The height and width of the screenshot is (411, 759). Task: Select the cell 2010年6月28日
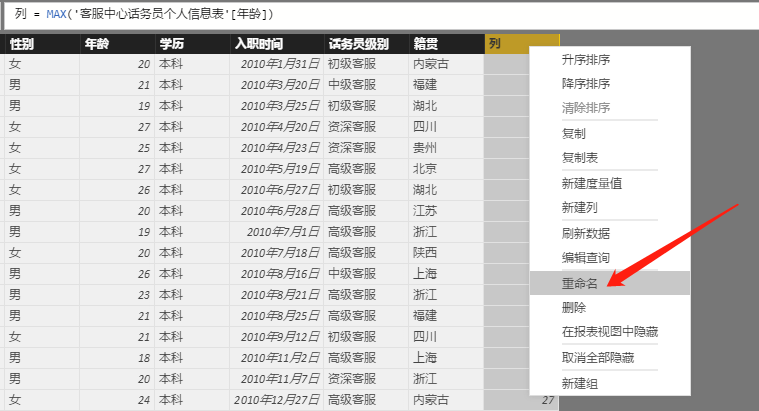pos(280,211)
